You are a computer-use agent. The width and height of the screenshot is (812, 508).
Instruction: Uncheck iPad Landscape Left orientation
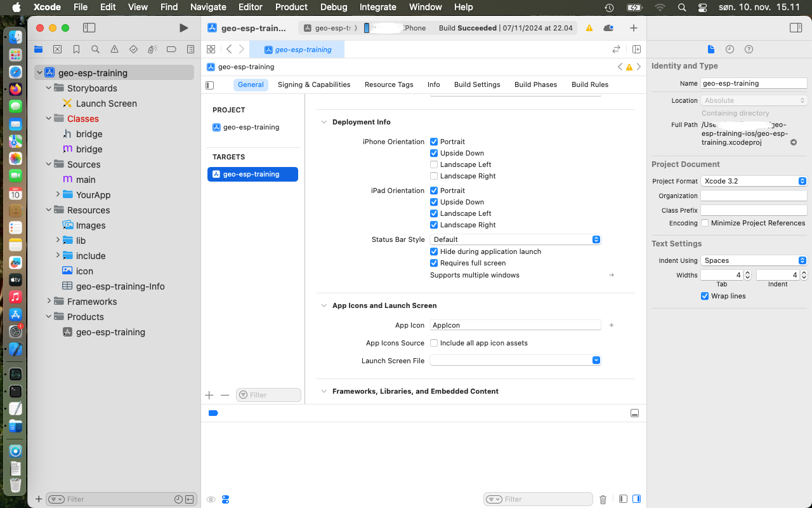(x=434, y=213)
